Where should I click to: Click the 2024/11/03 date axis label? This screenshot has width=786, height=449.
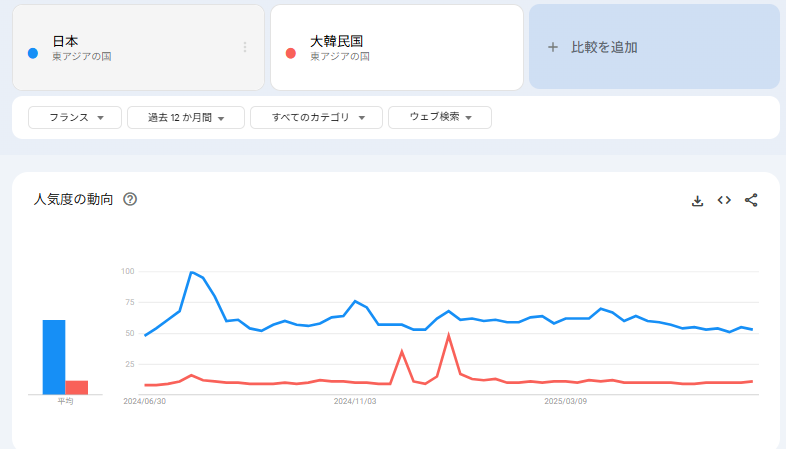(x=355, y=401)
